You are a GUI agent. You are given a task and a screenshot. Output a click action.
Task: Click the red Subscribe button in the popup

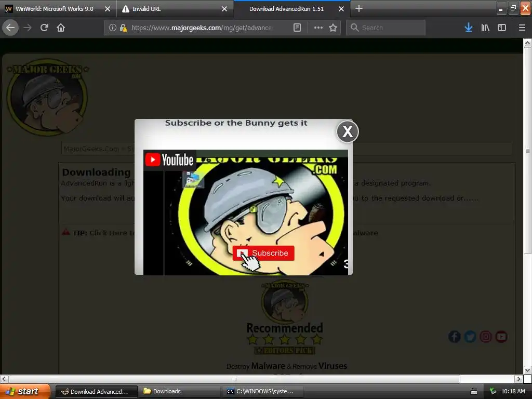point(263,253)
